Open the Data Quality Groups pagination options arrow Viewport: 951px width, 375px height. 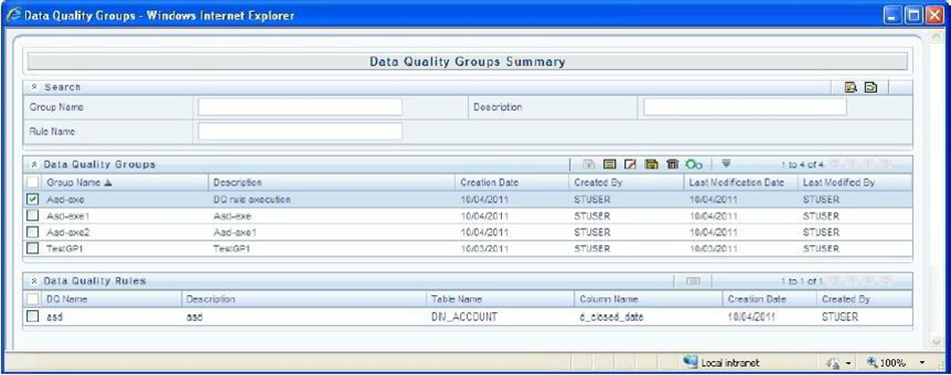[x=727, y=163]
